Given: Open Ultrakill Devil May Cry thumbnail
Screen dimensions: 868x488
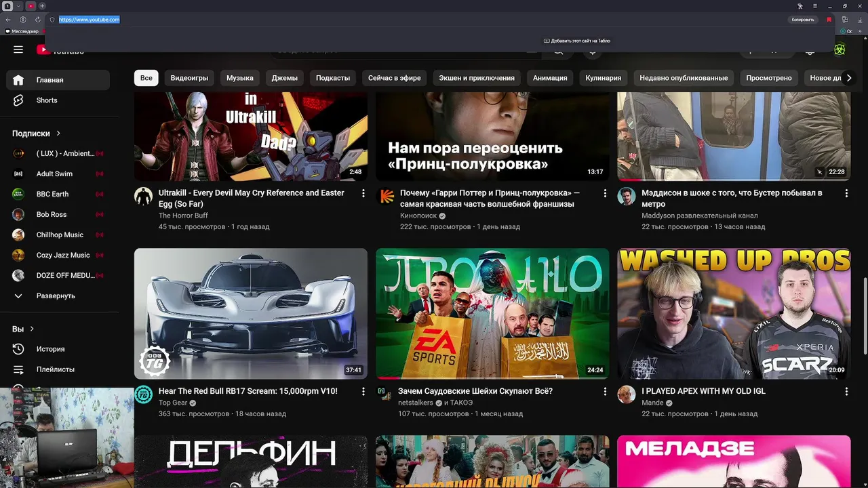Looking at the screenshot, I should tap(251, 137).
